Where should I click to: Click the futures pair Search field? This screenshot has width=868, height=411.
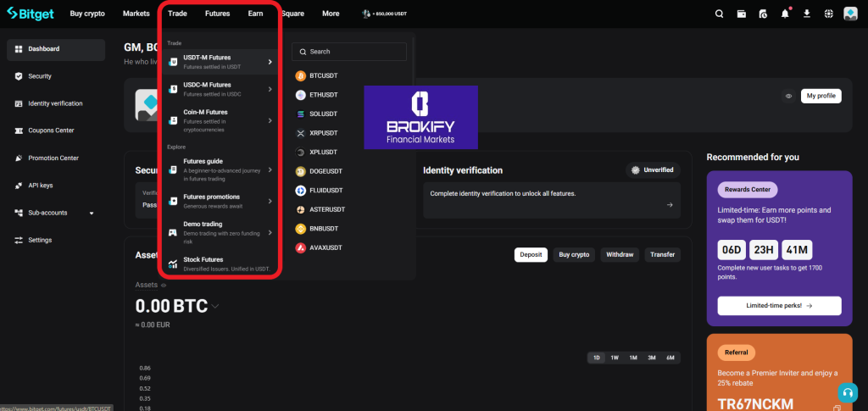tap(349, 52)
